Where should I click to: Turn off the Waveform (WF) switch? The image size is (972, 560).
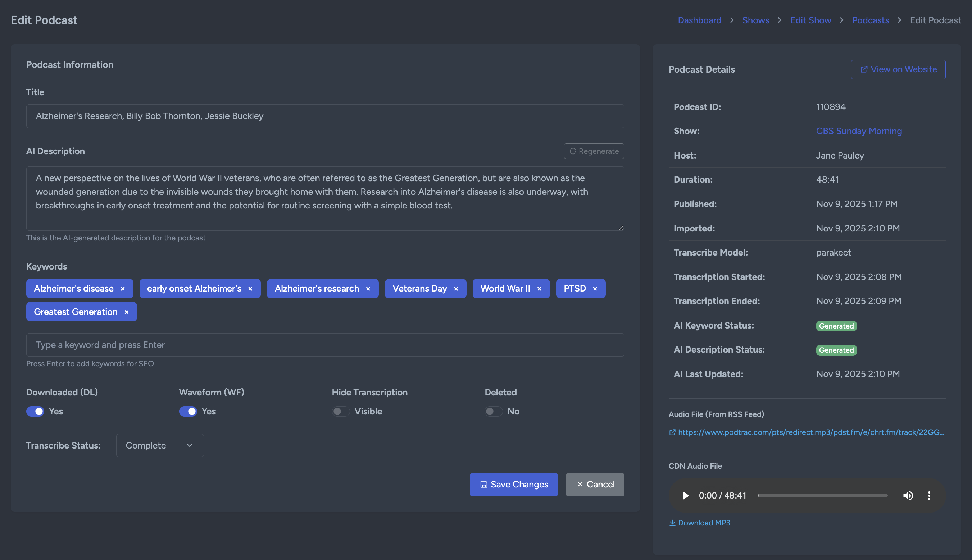click(188, 411)
